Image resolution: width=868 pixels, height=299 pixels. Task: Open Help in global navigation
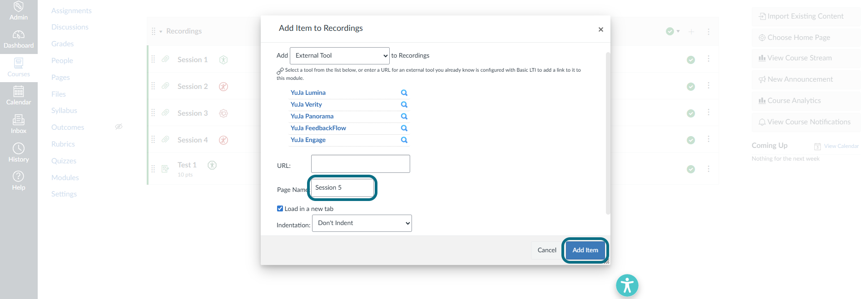tap(19, 181)
